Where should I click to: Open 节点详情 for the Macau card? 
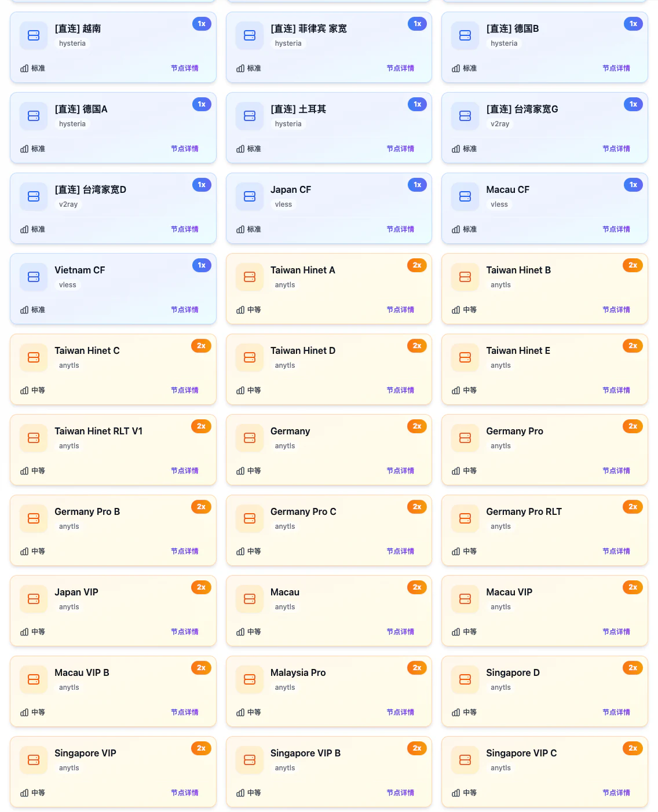[x=400, y=632]
